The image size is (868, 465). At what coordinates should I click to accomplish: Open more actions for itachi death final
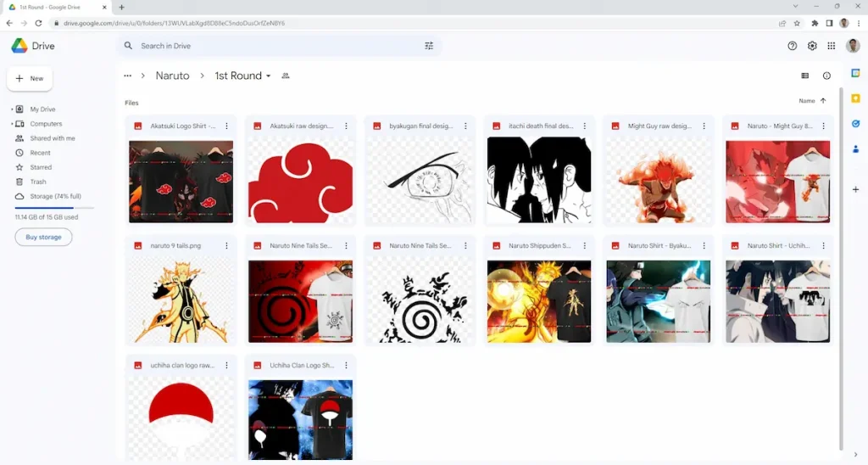point(585,126)
